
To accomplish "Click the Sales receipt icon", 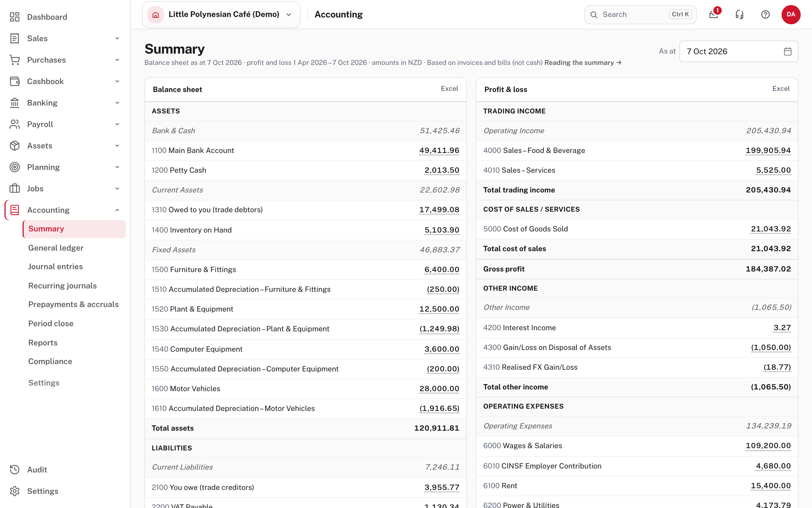I will pyautogui.click(x=14, y=38).
